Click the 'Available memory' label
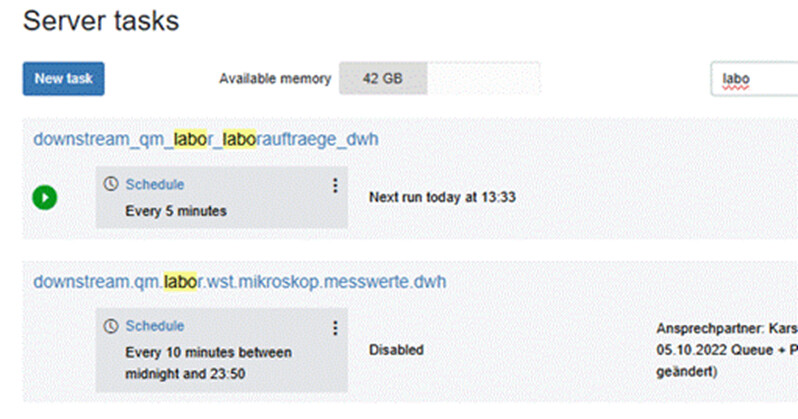The width and height of the screenshot is (798, 419). click(x=275, y=79)
